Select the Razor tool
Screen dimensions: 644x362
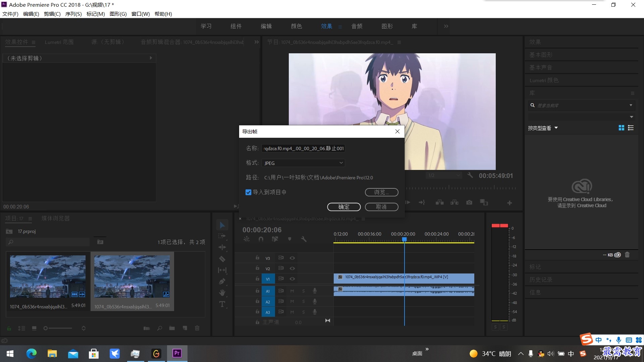[222, 259]
